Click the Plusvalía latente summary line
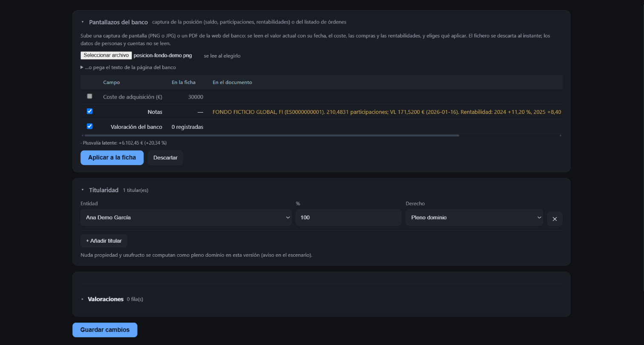644x345 pixels. pos(124,143)
